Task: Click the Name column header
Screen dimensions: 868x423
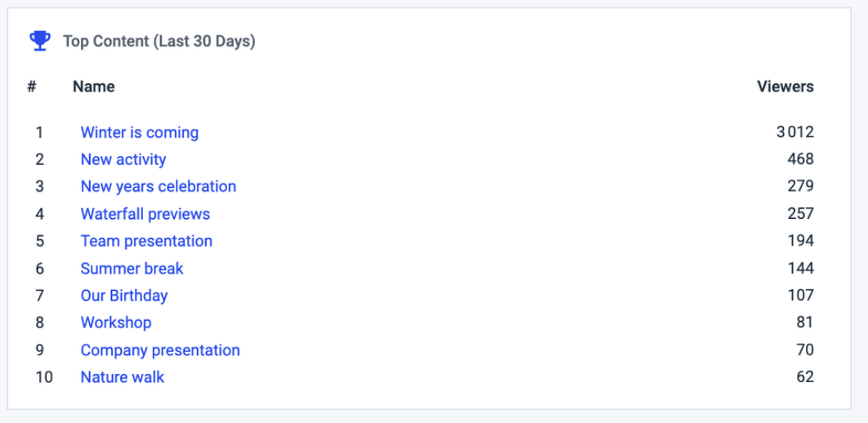Action: (x=93, y=87)
